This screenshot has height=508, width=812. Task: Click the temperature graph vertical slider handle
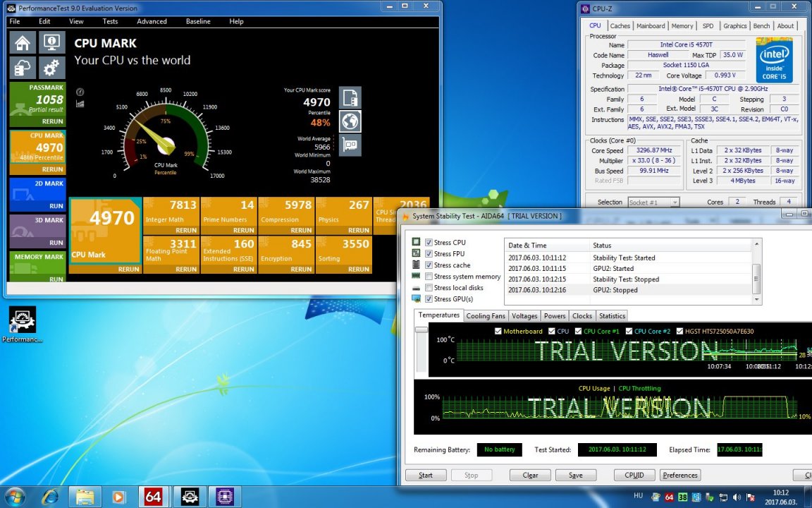(x=421, y=329)
